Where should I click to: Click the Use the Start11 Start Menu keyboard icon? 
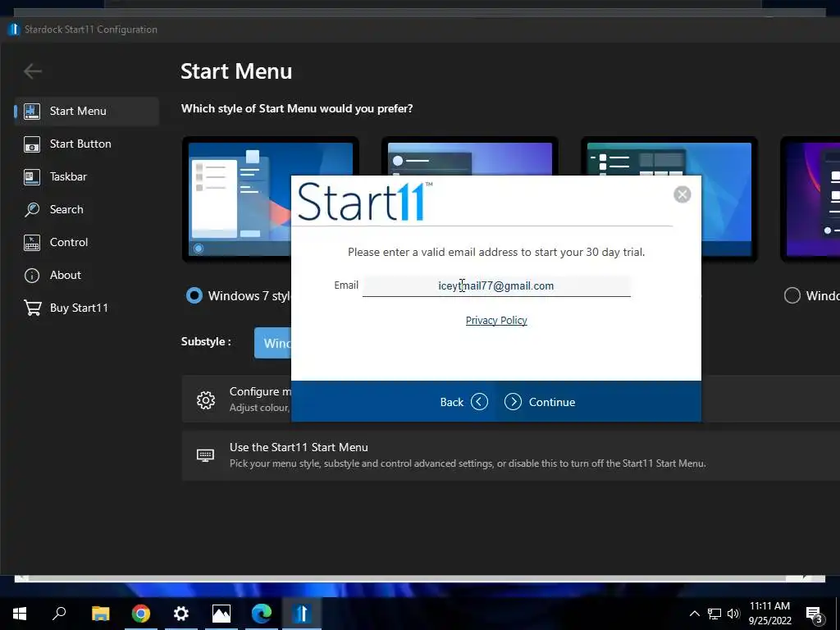(206, 455)
